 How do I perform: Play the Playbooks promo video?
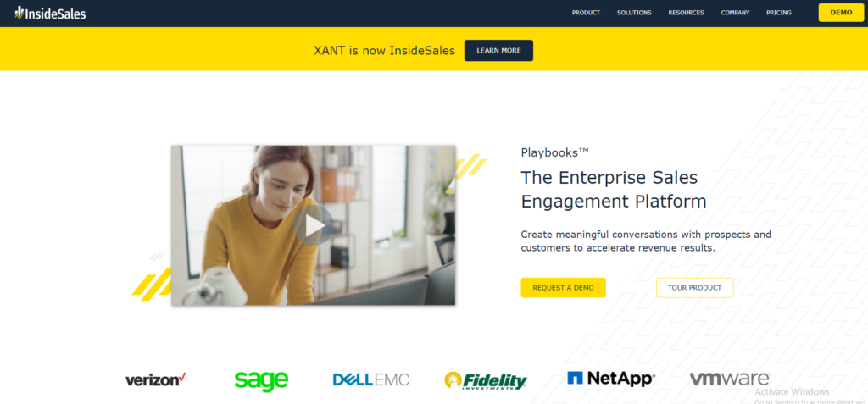[314, 225]
